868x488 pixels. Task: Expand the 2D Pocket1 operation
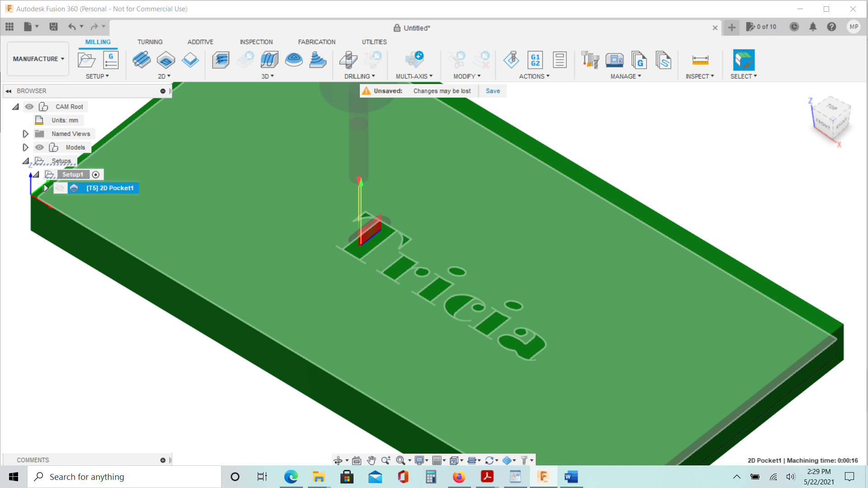(x=46, y=188)
